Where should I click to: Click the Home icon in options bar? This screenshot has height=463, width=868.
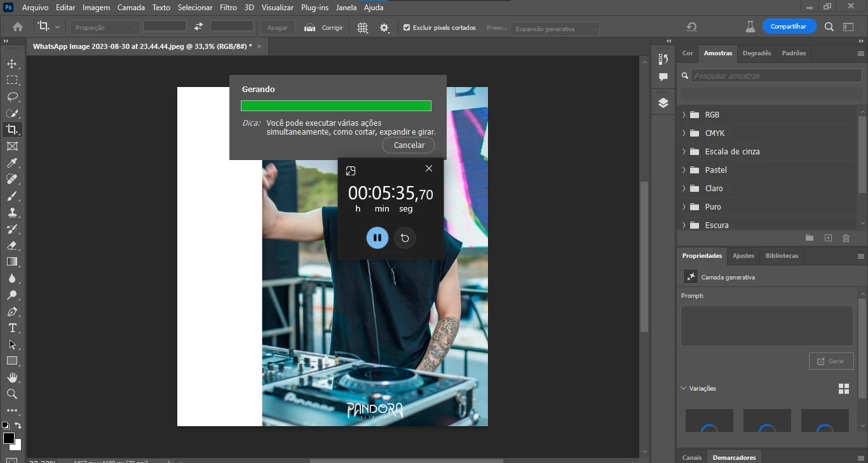click(18, 27)
